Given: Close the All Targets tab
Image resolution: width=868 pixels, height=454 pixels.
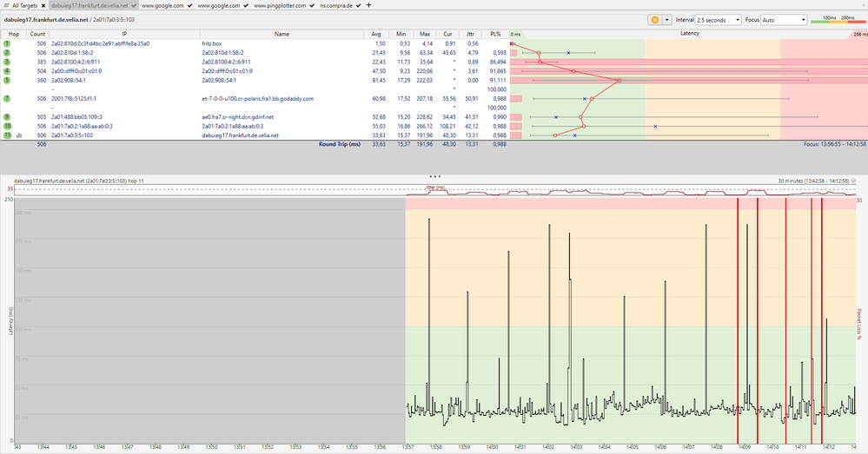Looking at the screenshot, I should tap(42, 5).
